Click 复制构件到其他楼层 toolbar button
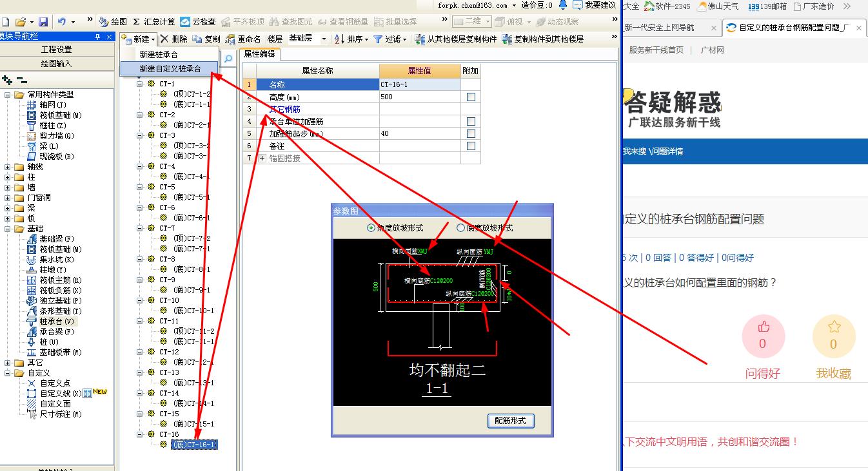The width and height of the screenshot is (868, 471). pyautogui.click(x=543, y=39)
